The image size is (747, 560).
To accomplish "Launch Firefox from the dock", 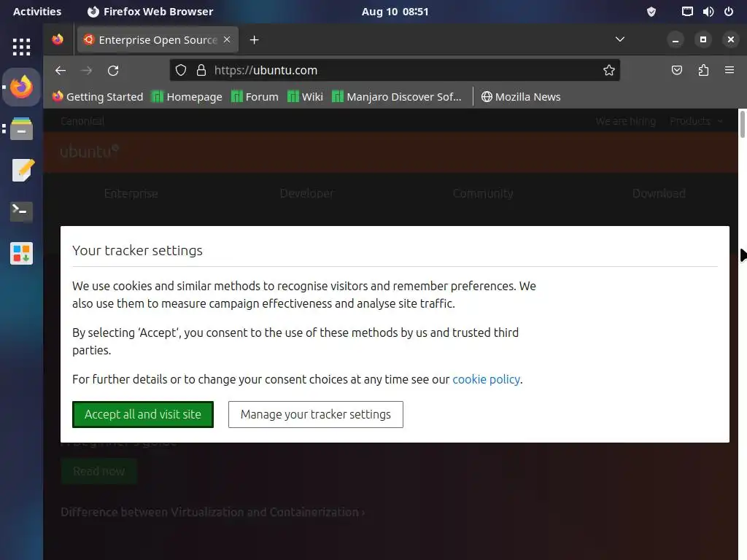I will [x=21, y=87].
